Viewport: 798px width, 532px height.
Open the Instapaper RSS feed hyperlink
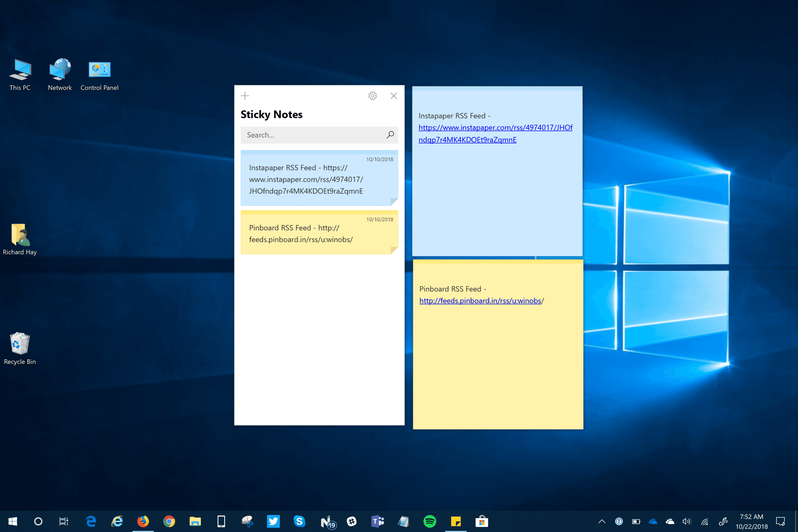click(x=495, y=128)
